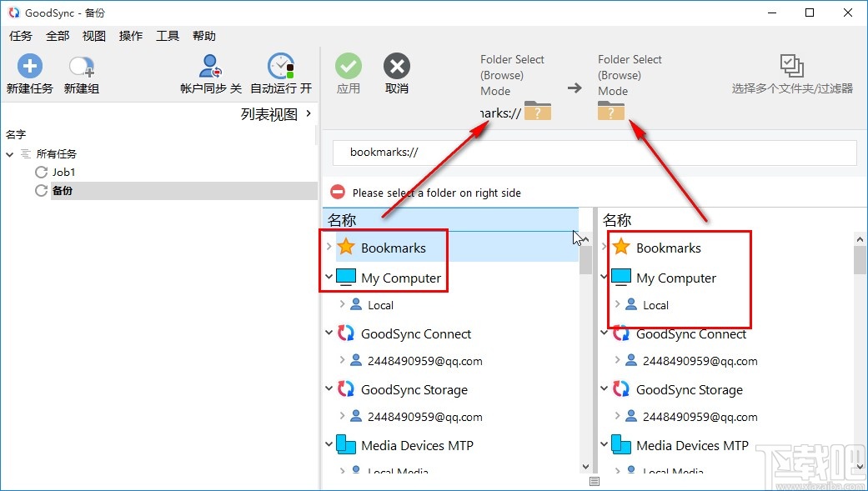Image resolution: width=868 pixels, height=491 pixels.
Task: Click the 名字 column header in job list
Action: coord(16,134)
